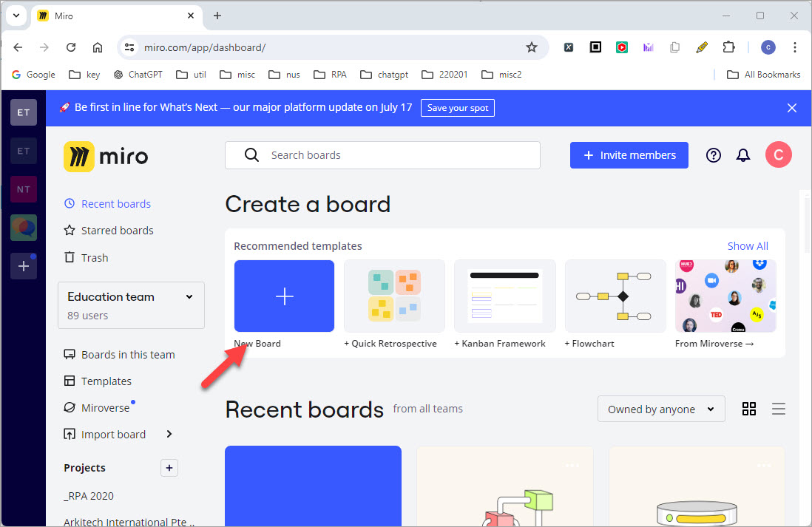Screen dimensions: 812x527
Task: Bookmark this page with the star icon
Action: tap(531, 47)
